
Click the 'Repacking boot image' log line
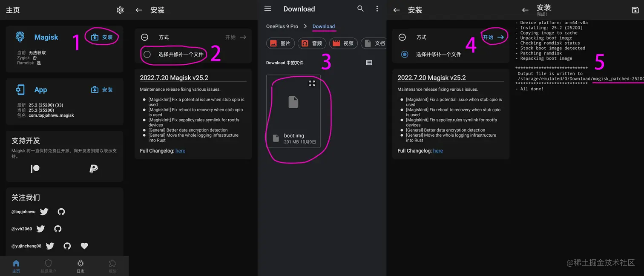click(x=543, y=58)
